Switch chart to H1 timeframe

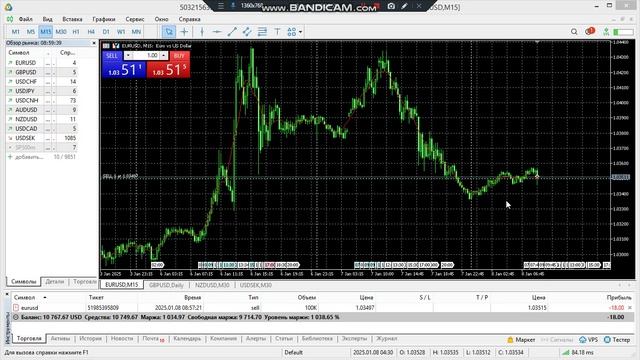coord(76,31)
